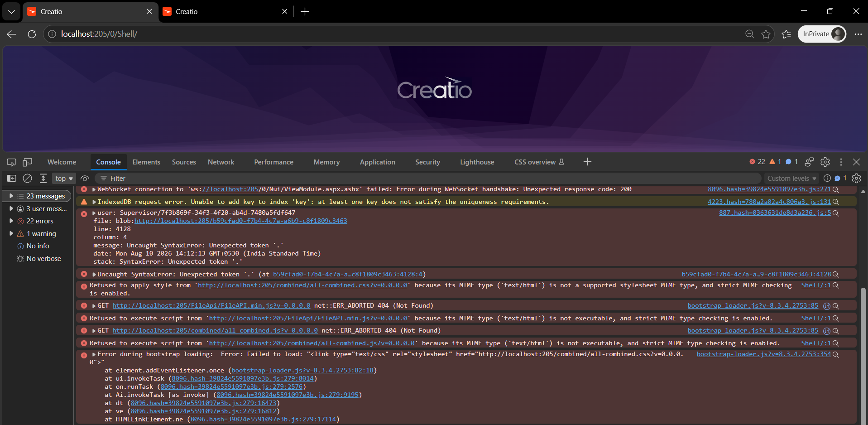The height and width of the screenshot is (425, 868).
Task: Switch to the Network tab
Action: click(221, 162)
